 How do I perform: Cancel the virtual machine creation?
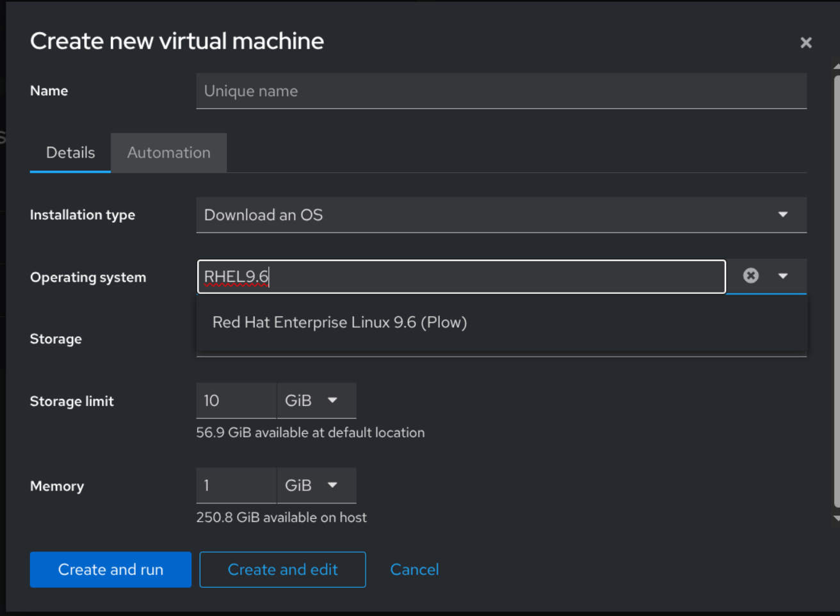[x=414, y=569]
